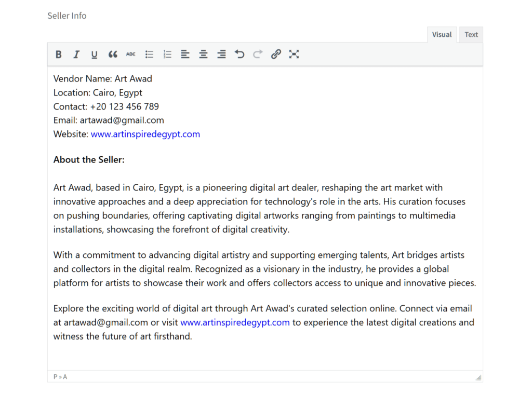Switch to the Visual editor tab

tap(442, 35)
